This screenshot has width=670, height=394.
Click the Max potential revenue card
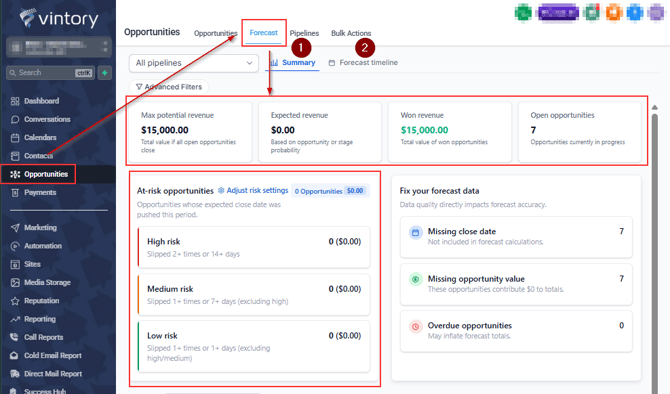point(190,132)
